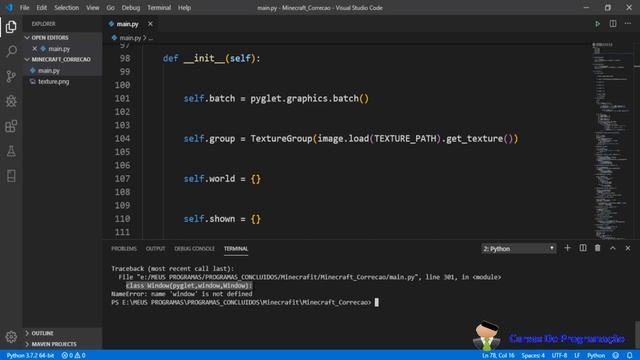Viewport: 640px width, 360px height.
Task: Click the errors and warnings status indicator
Action: [x=73, y=356]
